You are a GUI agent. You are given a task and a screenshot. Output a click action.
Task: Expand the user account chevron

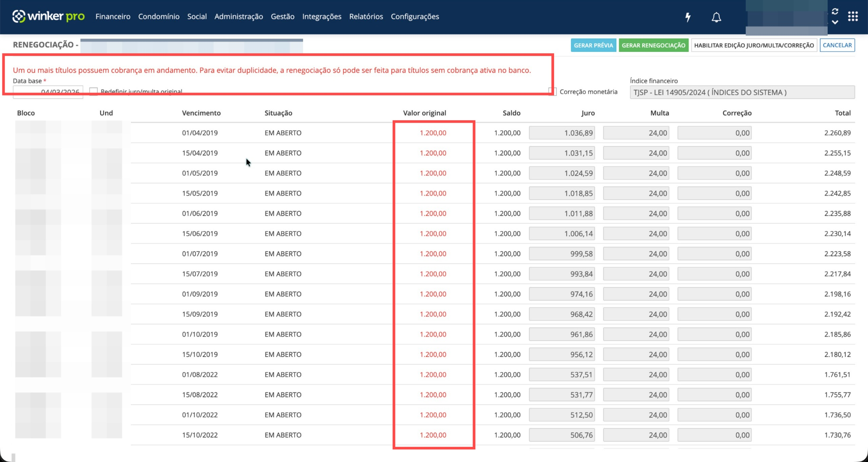pyautogui.click(x=835, y=22)
